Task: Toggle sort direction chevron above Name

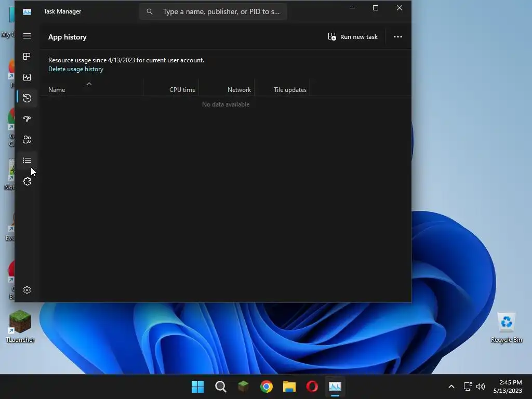Action: click(89, 84)
